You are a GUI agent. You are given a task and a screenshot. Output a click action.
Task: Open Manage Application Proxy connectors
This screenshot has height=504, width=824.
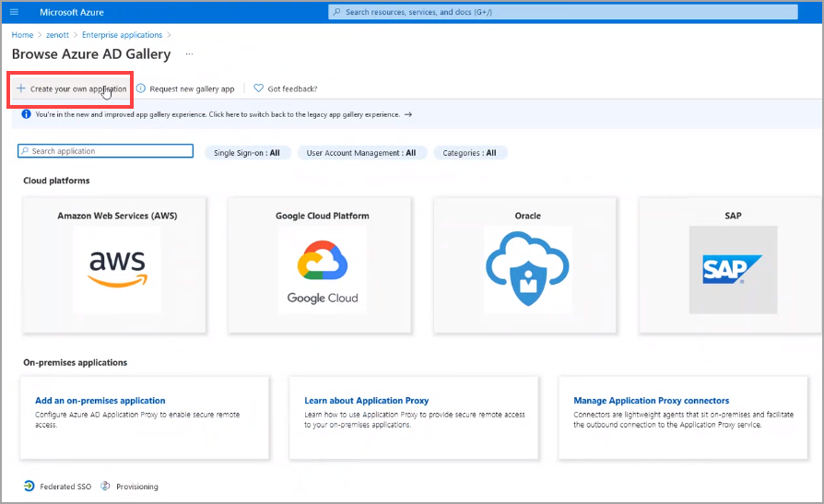pyautogui.click(x=651, y=401)
